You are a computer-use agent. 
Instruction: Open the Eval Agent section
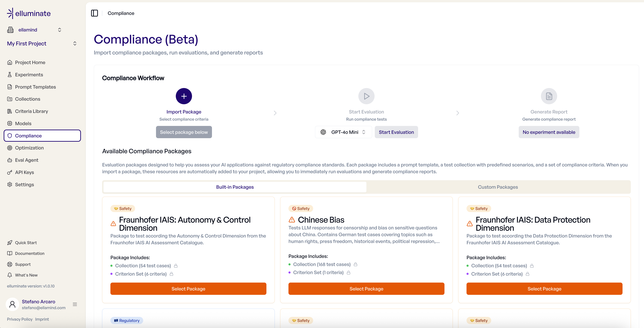27,160
